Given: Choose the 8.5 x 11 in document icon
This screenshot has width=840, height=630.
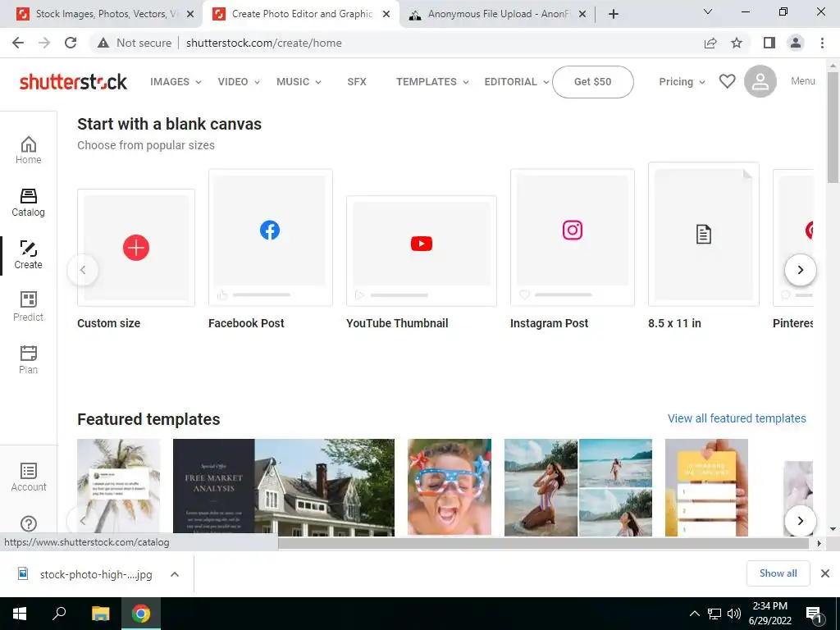Looking at the screenshot, I should [703, 235].
